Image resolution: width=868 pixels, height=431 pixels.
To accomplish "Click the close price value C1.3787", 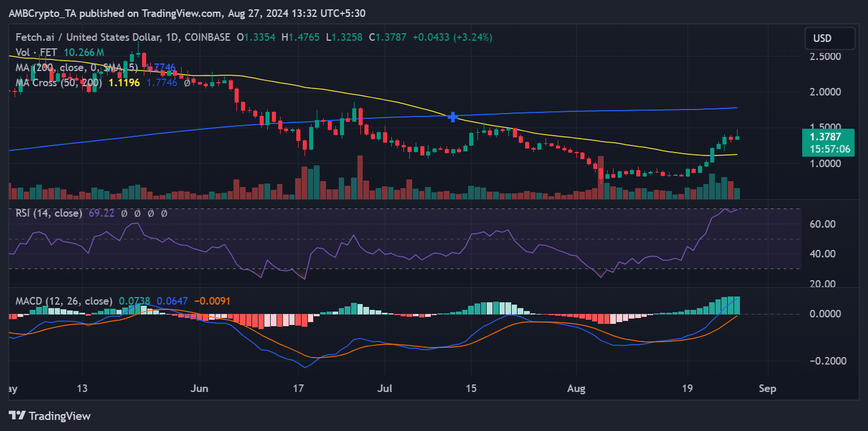I will coord(387,37).
